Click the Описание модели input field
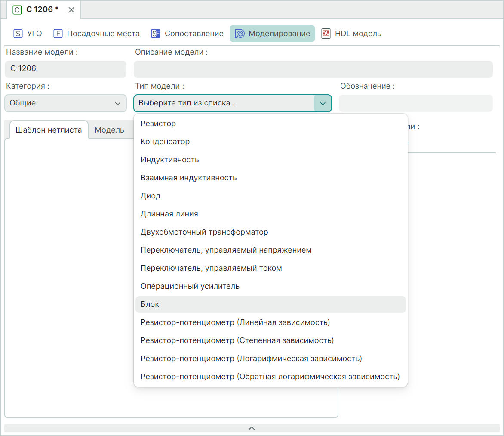Viewport: 504px width, 436px height. pos(313,69)
